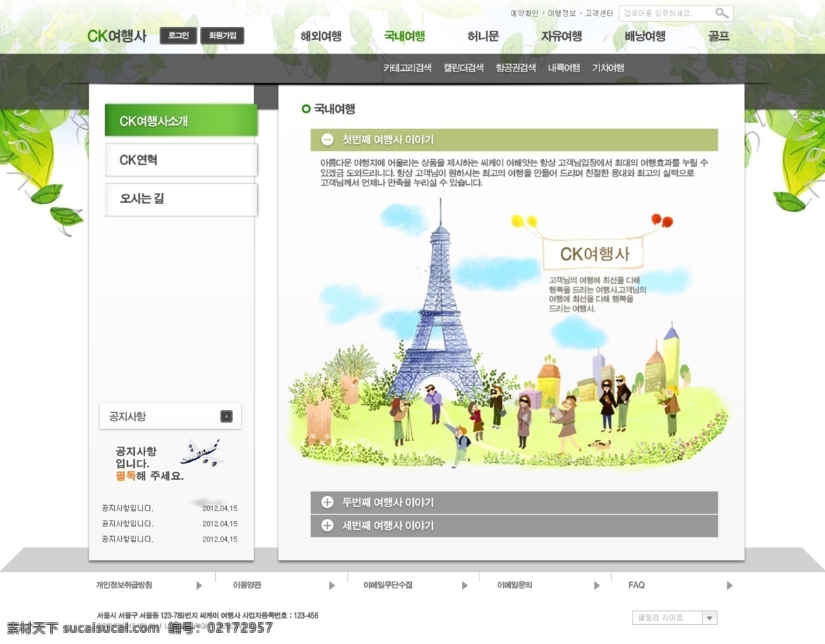
Task: Select 항공권검색 submenu item
Action: tap(516, 68)
